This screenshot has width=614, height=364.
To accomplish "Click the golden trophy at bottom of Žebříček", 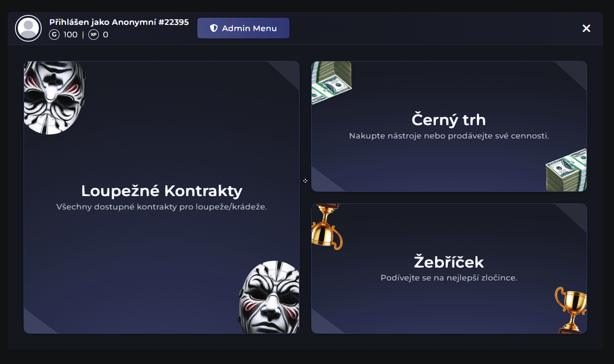I will coord(571,309).
